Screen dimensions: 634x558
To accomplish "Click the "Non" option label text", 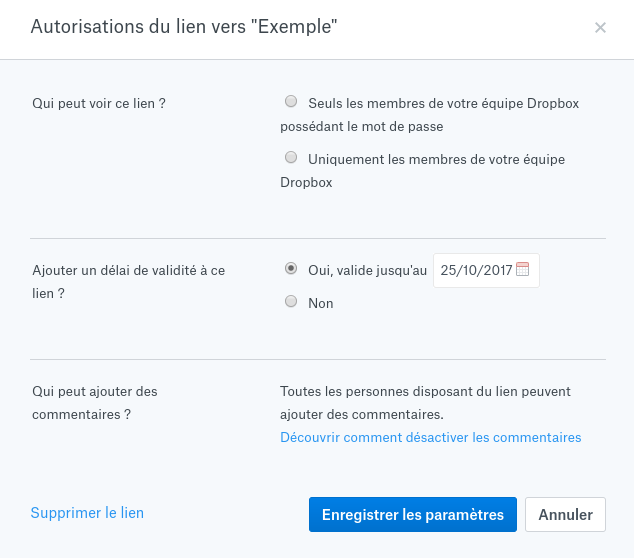I will click(321, 303).
